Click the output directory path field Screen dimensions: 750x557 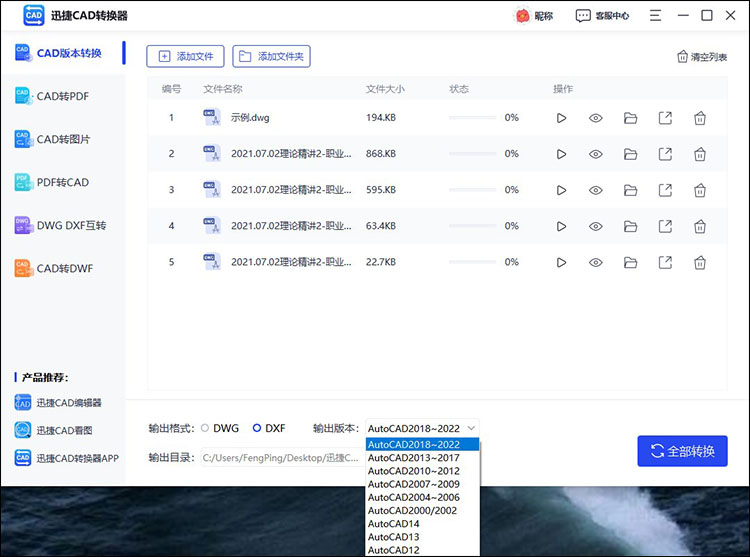click(x=282, y=458)
